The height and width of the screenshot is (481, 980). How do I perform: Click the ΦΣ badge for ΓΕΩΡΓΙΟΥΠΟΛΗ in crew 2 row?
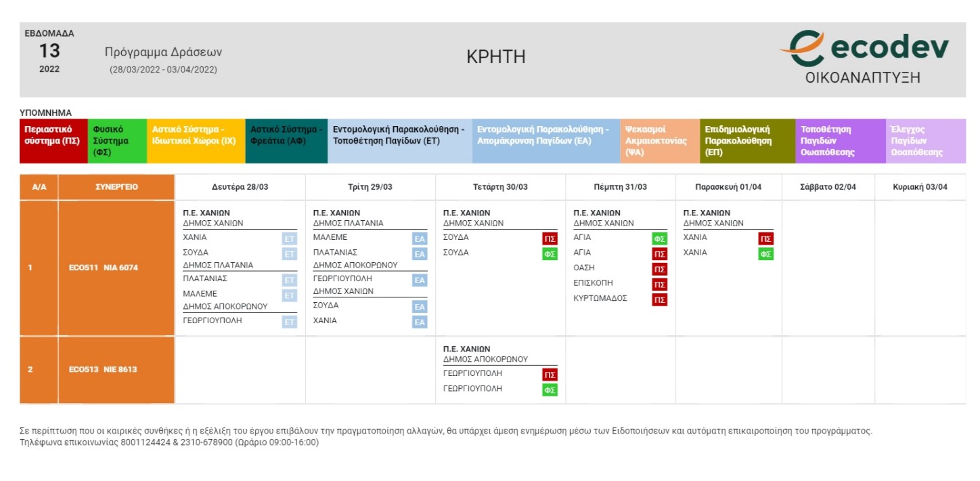point(550,390)
